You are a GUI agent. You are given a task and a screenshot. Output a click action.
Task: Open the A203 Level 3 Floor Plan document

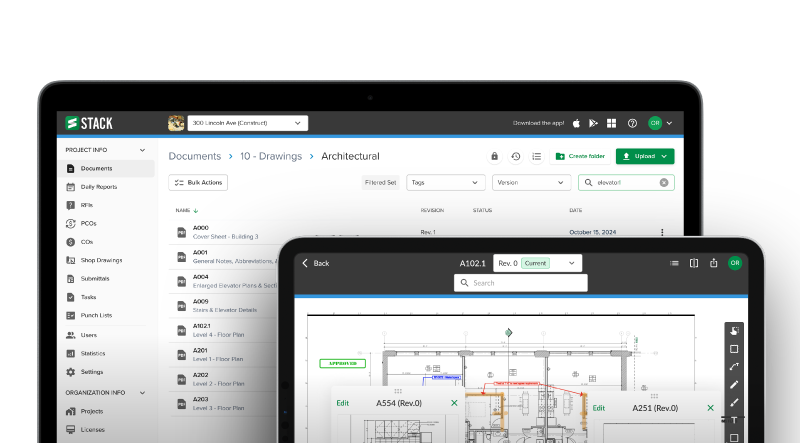218,404
